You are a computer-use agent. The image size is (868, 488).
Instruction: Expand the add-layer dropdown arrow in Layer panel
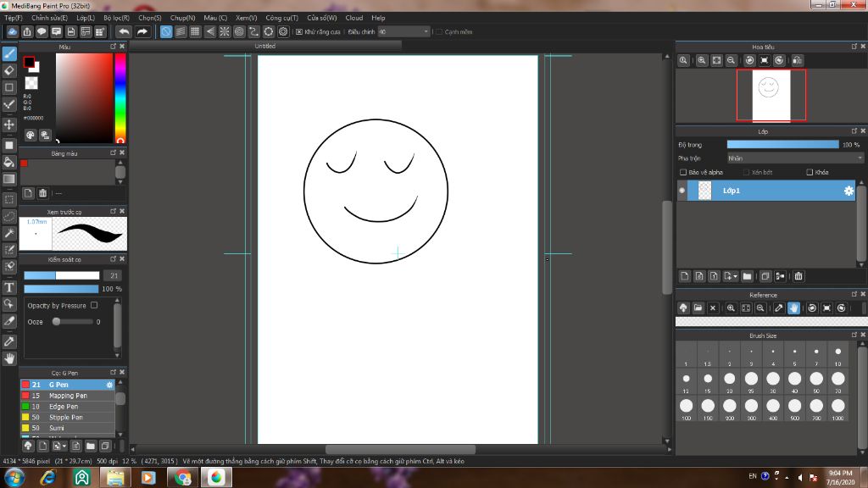(735, 277)
